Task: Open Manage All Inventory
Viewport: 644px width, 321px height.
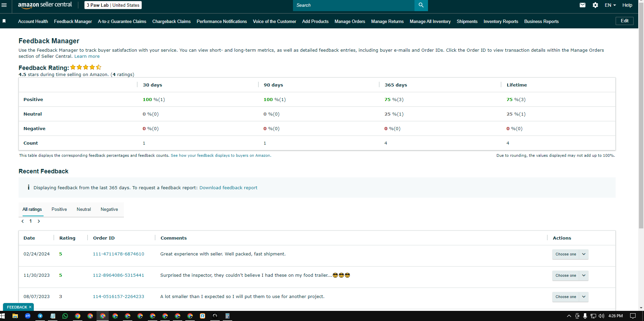Action: (x=430, y=21)
